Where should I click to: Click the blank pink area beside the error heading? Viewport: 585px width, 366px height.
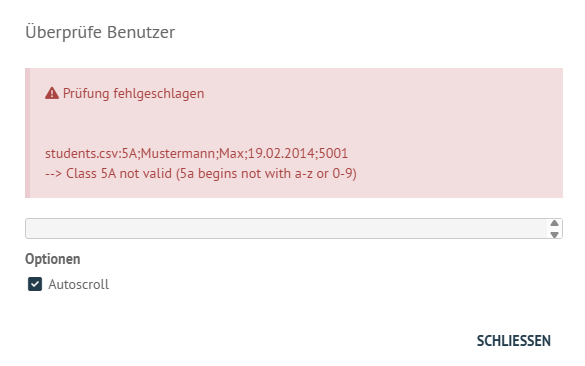(x=373, y=93)
